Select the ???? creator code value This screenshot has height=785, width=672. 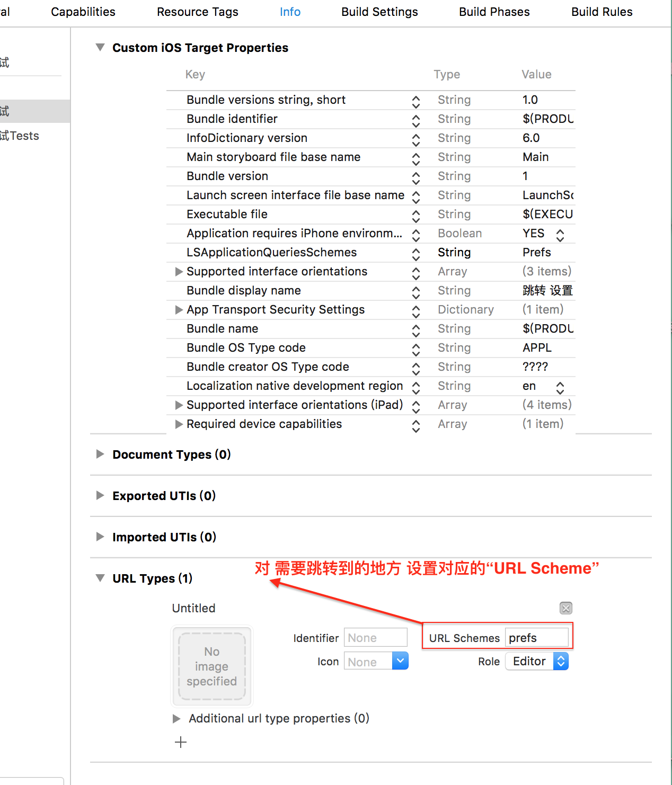(x=535, y=367)
